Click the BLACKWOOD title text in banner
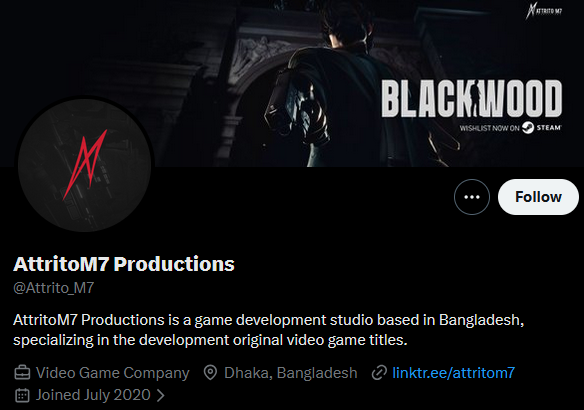This screenshot has height=410, width=584. 472,99
